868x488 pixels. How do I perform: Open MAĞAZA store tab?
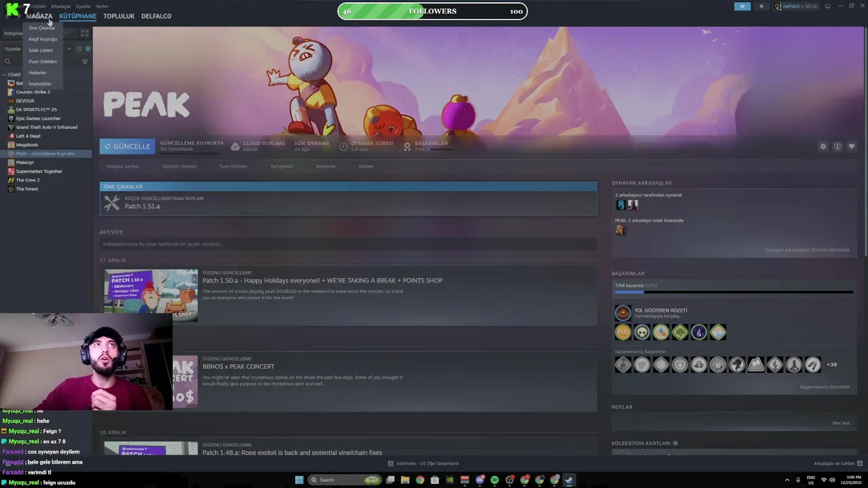[x=39, y=16]
